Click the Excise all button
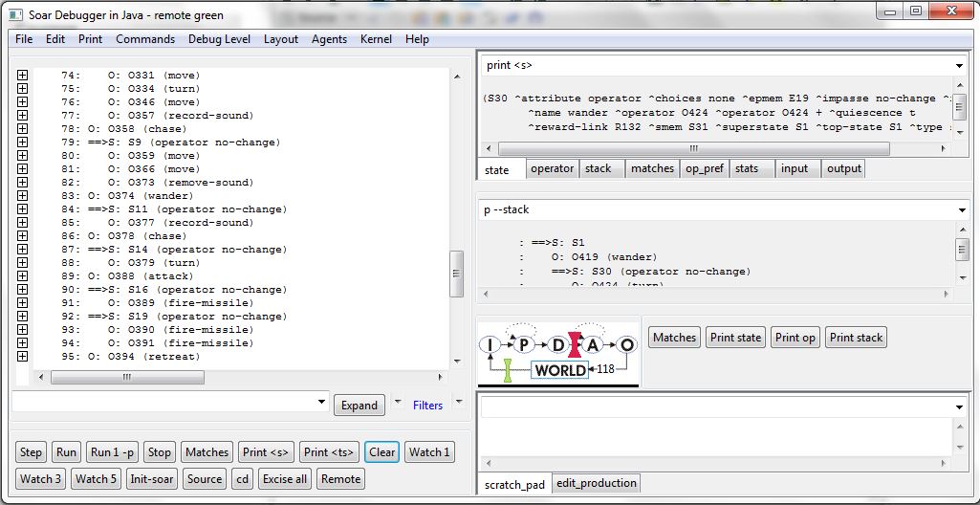This screenshot has width=980, height=505. (x=284, y=479)
